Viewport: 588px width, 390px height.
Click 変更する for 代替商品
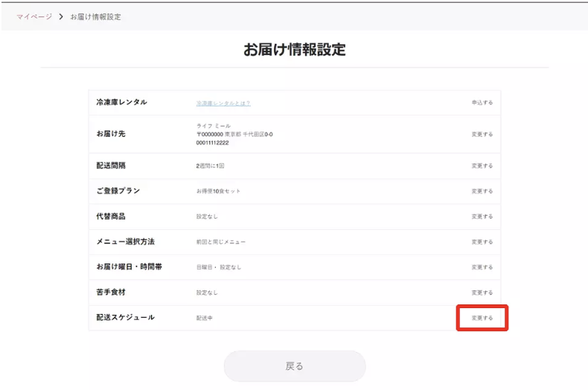click(482, 217)
